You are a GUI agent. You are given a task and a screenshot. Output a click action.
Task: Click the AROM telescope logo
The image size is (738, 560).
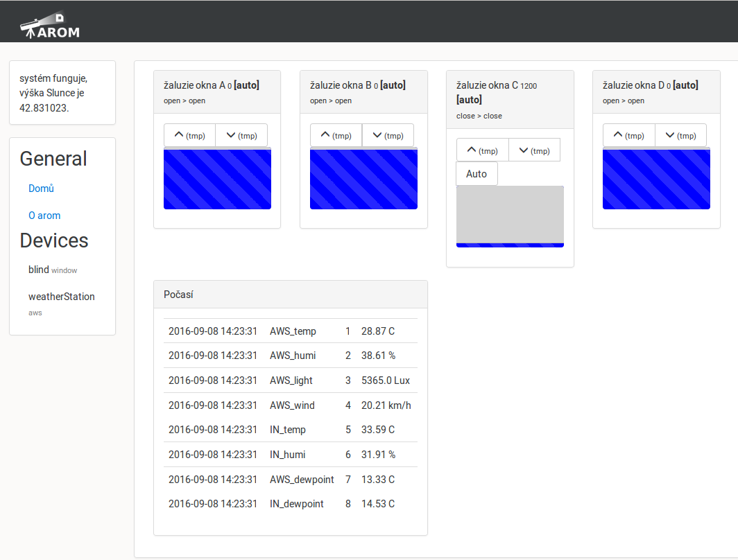[x=50, y=26]
